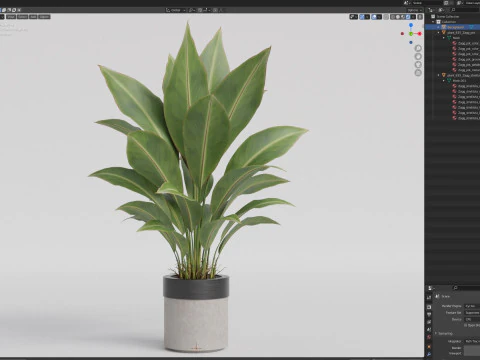This screenshot has height=360, width=480.
Task: Select the Mesh.001 data item in outliner
Action: click(x=452, y=81)
